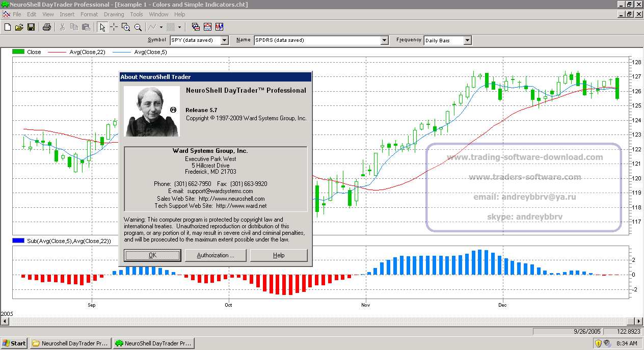Screen dimensions: 644x350
Task: Click the Open file folder icon
Action: click(x=19, y=27)
